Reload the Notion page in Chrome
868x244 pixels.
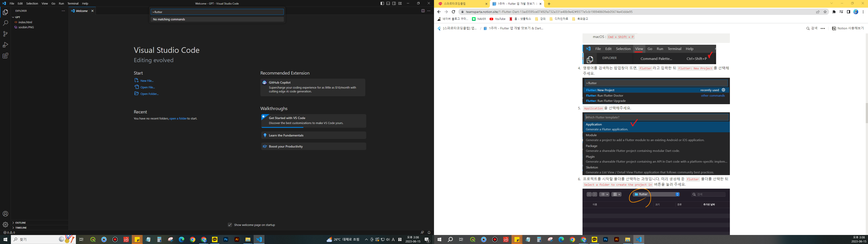(453, 12)
